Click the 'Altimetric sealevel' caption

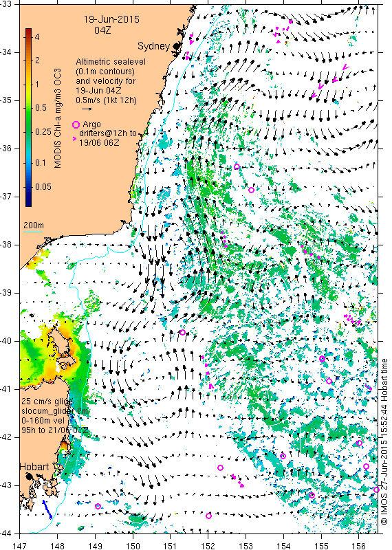point(111,62)
